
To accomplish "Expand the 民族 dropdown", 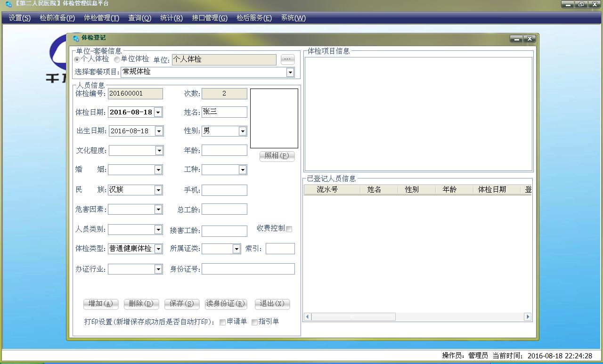I will tap(158, 190).
